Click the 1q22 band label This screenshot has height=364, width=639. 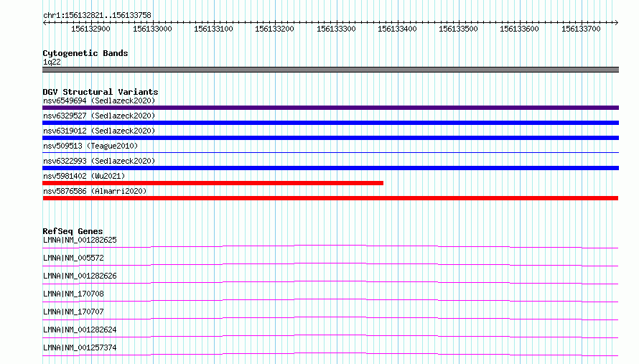coord(52,62)
